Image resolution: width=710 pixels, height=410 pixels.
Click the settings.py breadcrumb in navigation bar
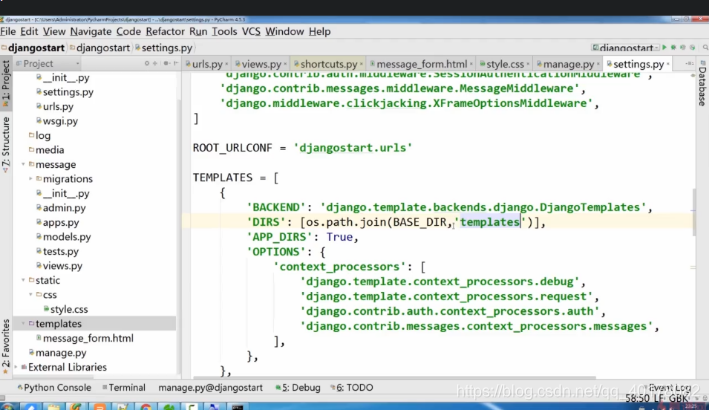click(166, 48)
